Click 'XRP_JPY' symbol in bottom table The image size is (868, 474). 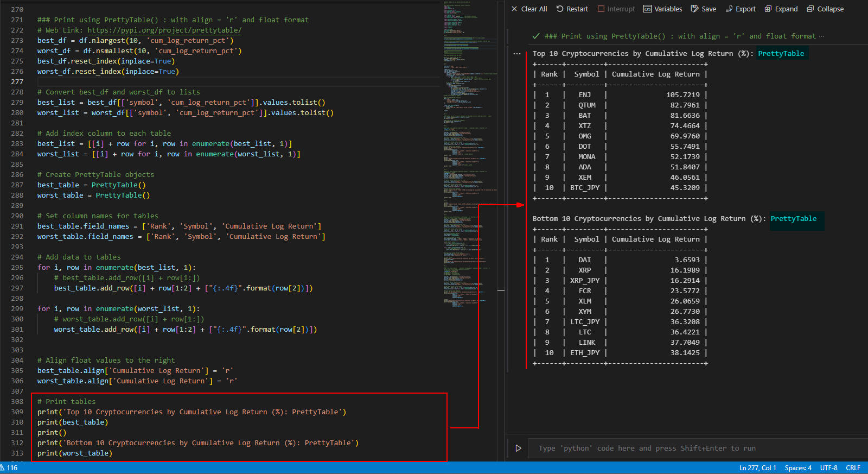tap(585, 280)
